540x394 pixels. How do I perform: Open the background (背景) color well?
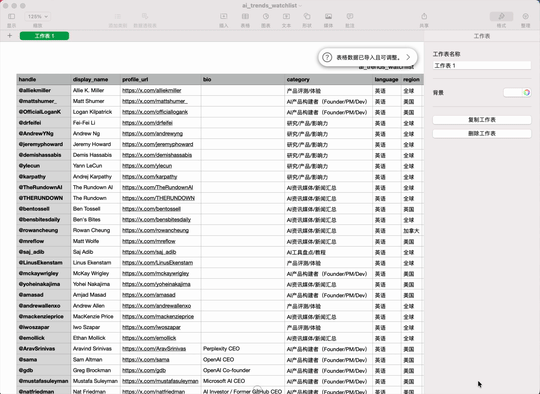tap(513, 92)
